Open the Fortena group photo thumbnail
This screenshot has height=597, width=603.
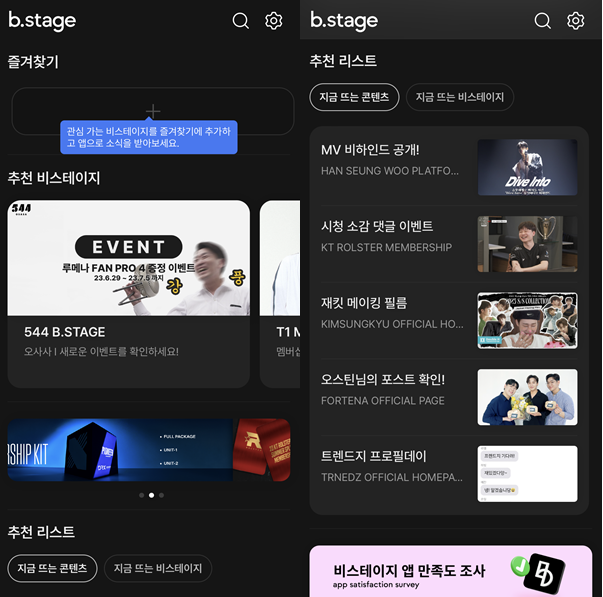527,397
